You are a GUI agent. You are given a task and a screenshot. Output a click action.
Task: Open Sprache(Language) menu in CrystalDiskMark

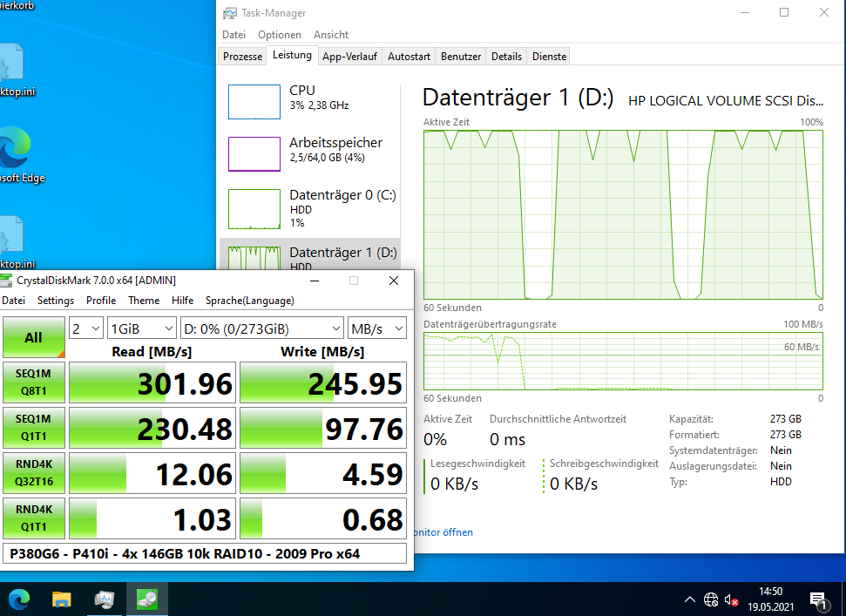pos(250,301)
